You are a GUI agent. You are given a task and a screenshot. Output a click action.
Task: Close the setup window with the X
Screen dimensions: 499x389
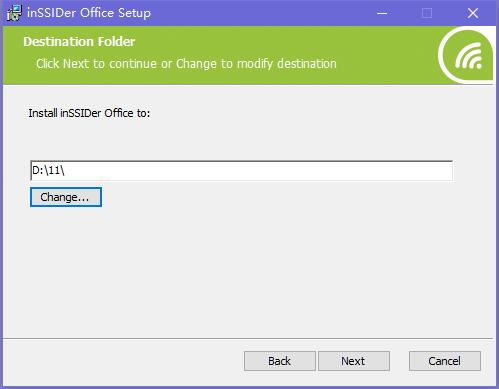473,13
